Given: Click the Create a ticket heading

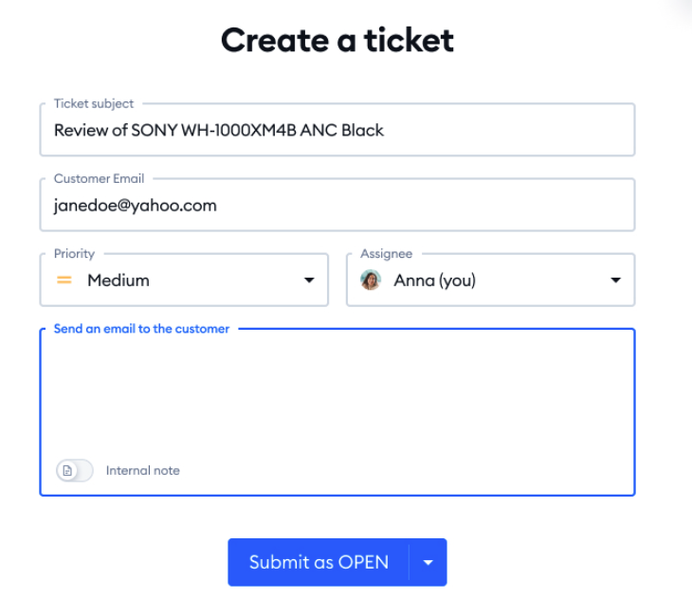Looking at the screenshot, I should pyautogui.click(x=337, y=40).
